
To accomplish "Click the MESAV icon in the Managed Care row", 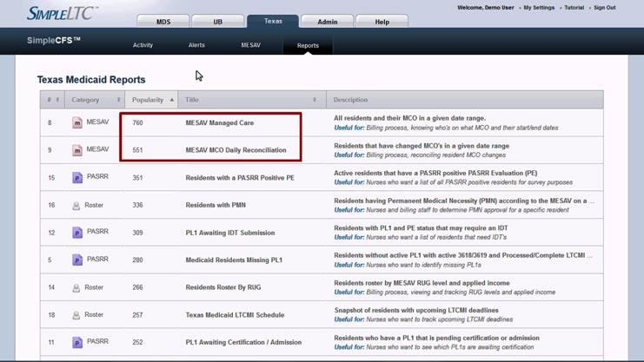I will 77,123.
